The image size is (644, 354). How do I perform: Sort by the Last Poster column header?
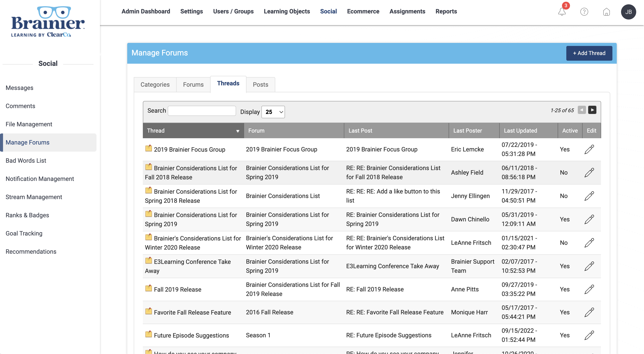[474, 131]
